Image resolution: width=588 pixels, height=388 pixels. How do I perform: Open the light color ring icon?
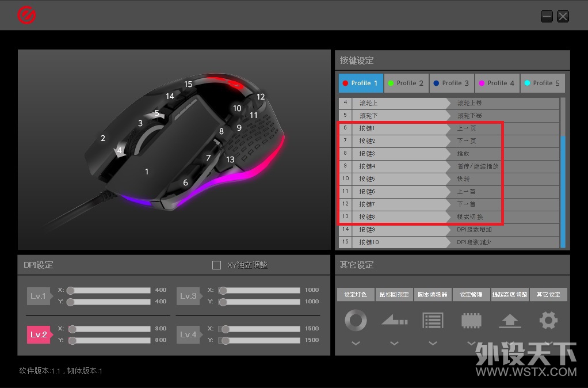coord(356,320)
